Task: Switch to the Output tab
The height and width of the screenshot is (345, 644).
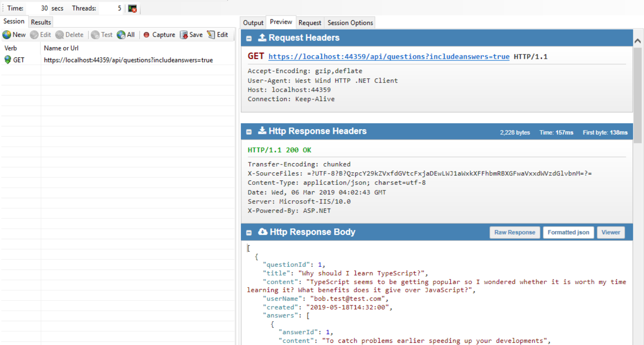Action: [253, 23]
